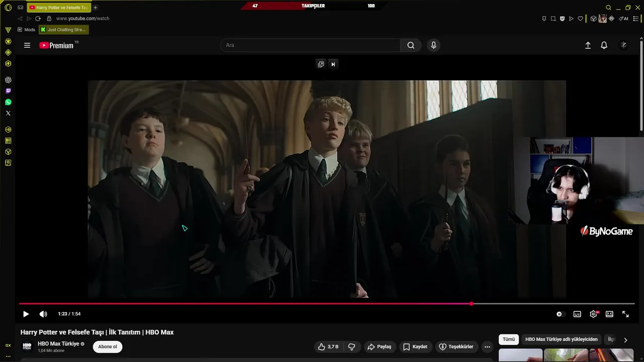Screen dimensions: 644x362
Task: Click the video progress bar scrubber
Action: click(x=471, y=304)
